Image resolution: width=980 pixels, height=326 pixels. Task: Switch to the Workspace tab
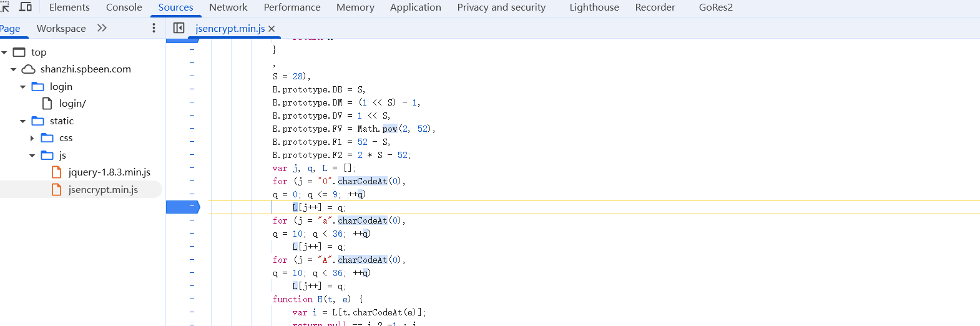[x=61, y=29]
